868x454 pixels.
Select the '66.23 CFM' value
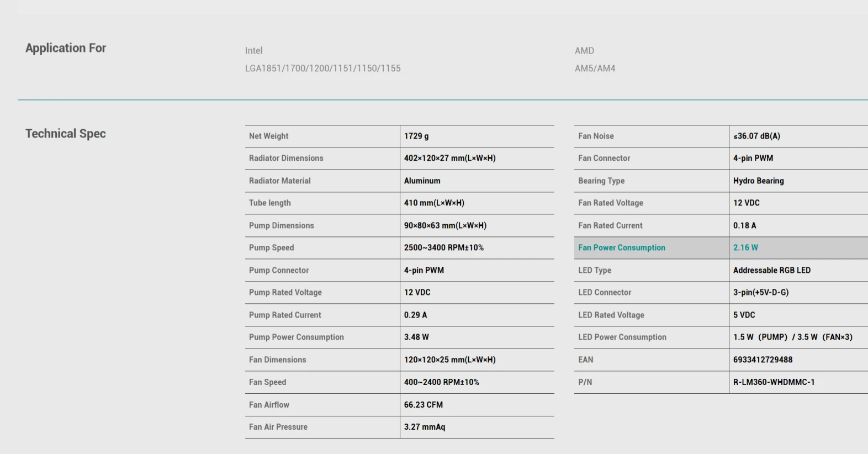[x=424, y=405]
